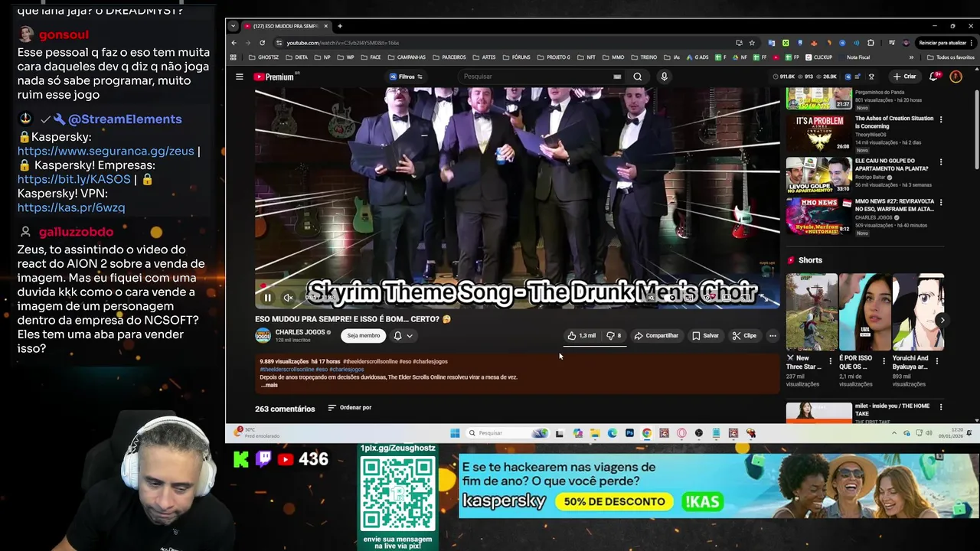The height and width of the screenshot is (551, 980).
Task: Open options for É POR ISSO QUE OS short
Action: point(884,360)
